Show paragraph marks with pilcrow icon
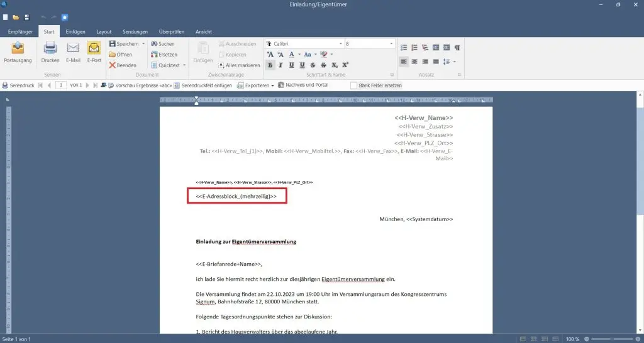This screenshot has width=644, height=343. pyautogui.click(x=457, y=48)
